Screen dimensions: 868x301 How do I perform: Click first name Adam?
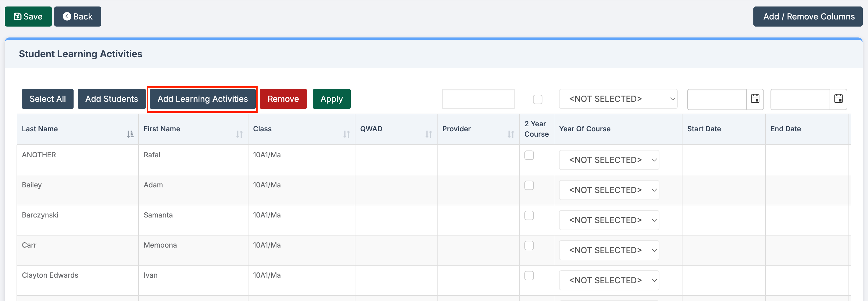pyautogui.click(x=153, y=185)
